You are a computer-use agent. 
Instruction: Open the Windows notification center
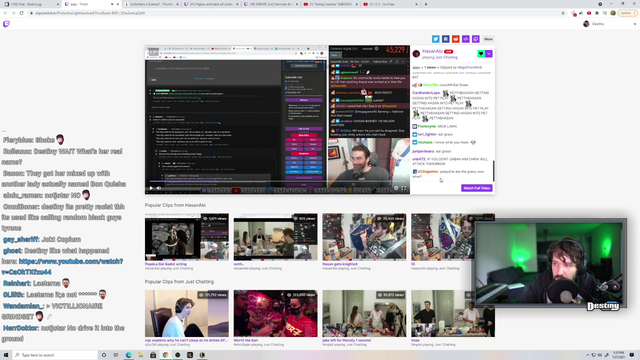[x=632, y=355]
